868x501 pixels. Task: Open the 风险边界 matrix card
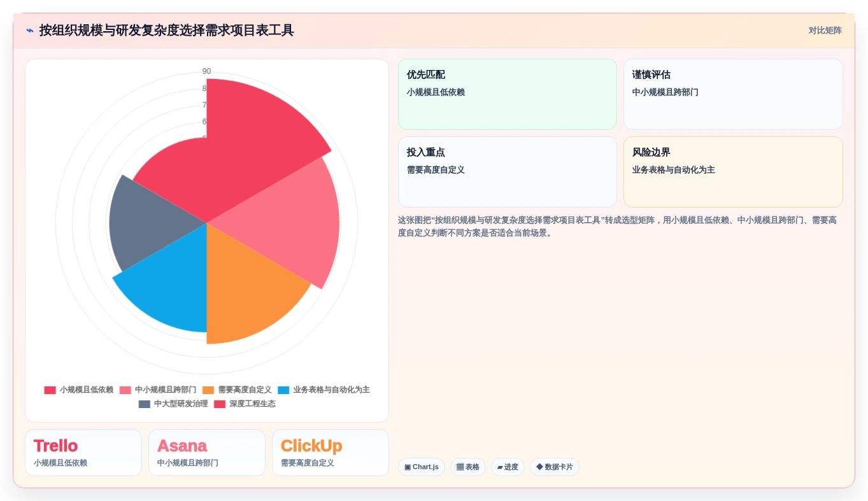733,172
